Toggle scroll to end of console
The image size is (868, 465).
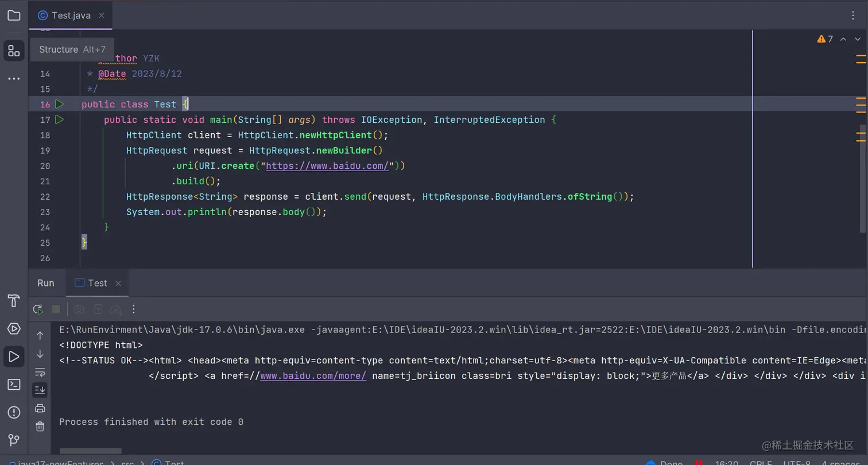[x=40, y=390]
